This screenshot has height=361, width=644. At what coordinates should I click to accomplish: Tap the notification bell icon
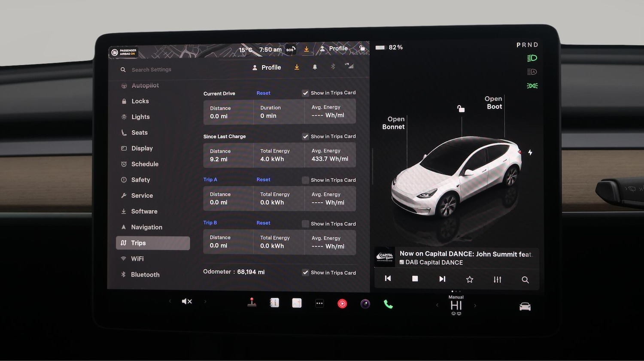point(315,67)
